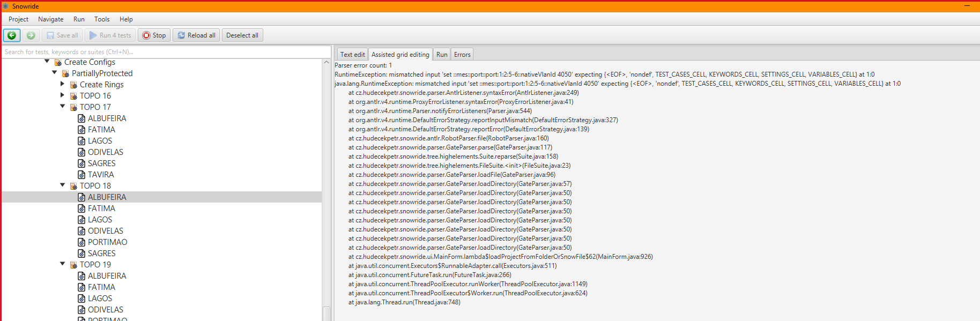
Task: Click the TOPO 19 folder icon
Action: pyautogui.click(x=73, y=265)
